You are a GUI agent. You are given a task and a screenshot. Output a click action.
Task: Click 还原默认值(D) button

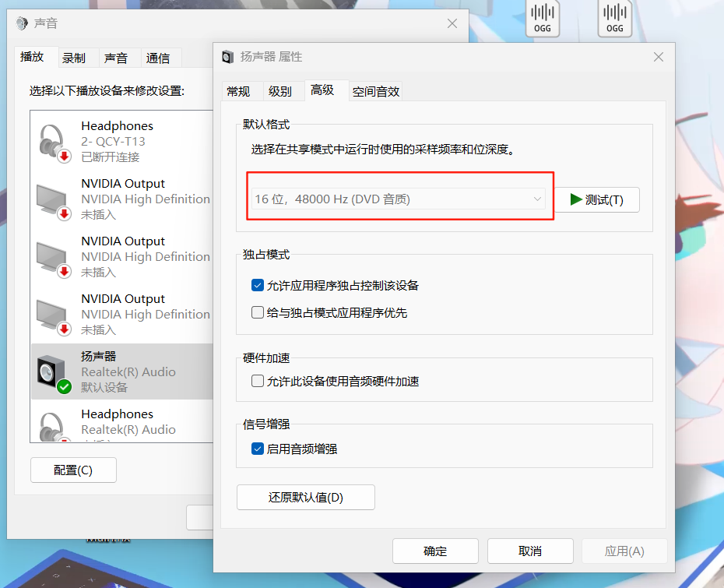(306, 498)
